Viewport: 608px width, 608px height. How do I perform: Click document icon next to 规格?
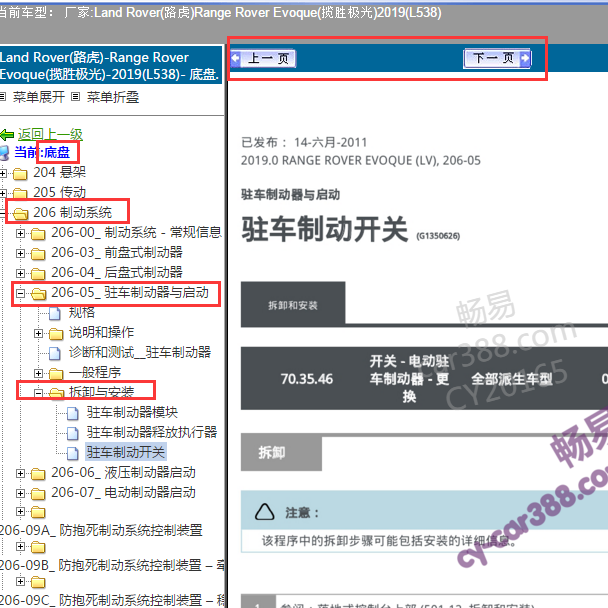tap(55, 313)
